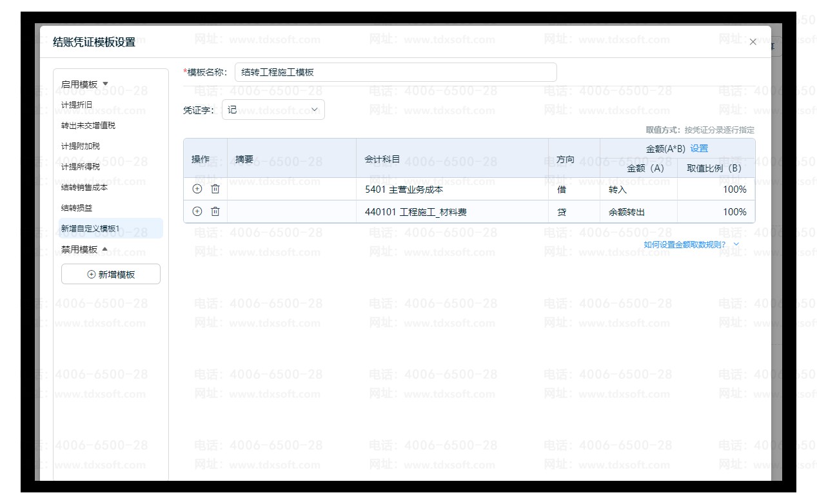Click add-row icon in 工程施工_材料费 row
Screen dimensions: 817x504
197,211
